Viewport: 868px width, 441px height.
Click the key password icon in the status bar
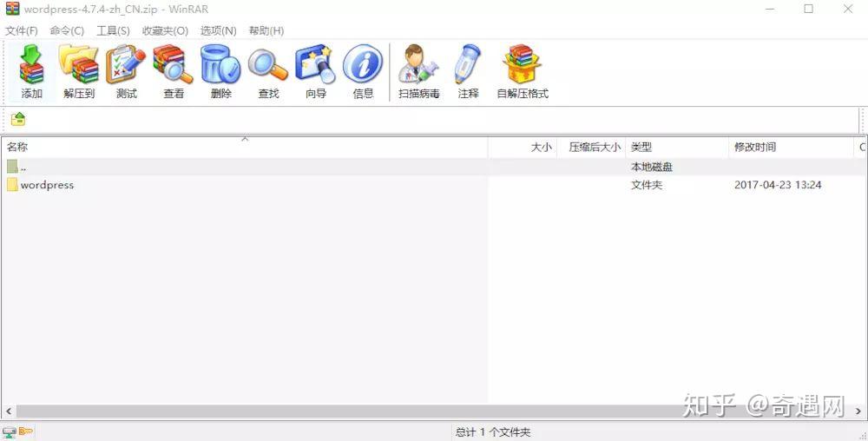(x=26, y=431)
